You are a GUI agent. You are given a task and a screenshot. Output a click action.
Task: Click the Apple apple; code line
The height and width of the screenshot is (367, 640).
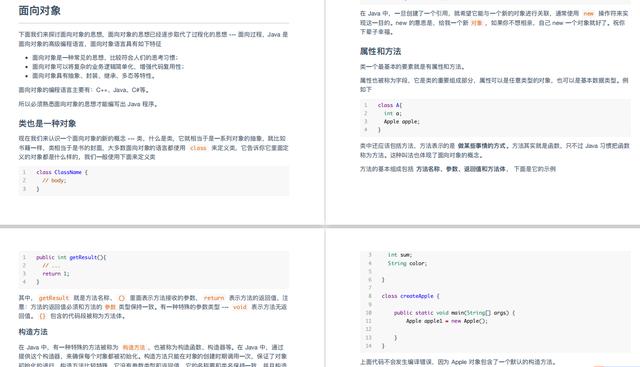pyautogui.click(x=401, y=122)
